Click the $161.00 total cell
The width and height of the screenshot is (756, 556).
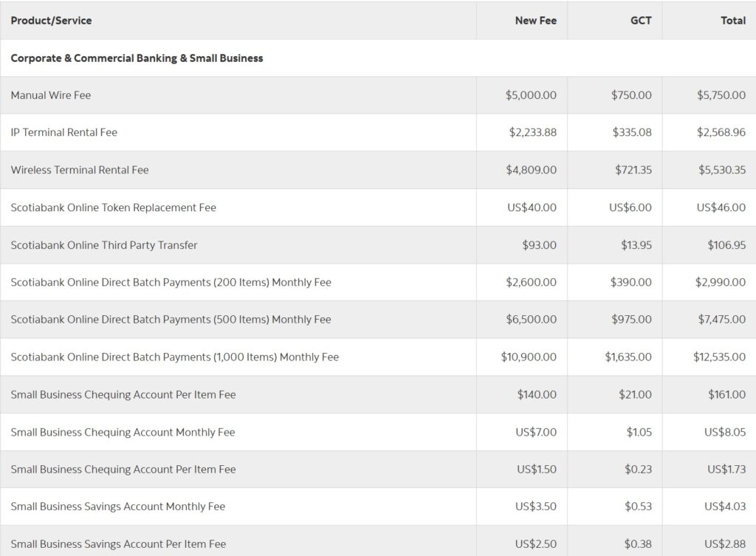(x=726, y=394)
